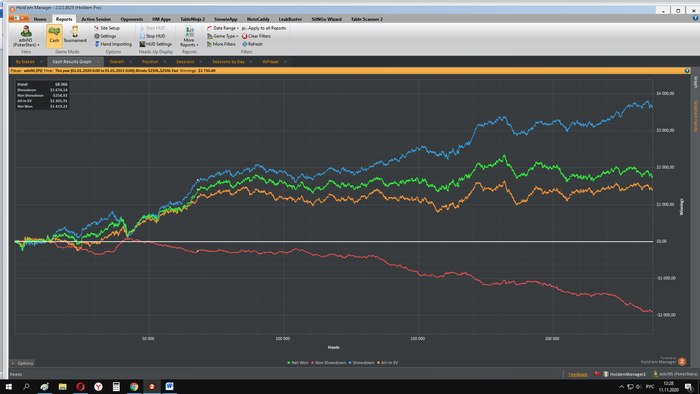This screenshot has width=700, height=394.
Task: Open Calculator from taskbar
Action: pos(116,386)
